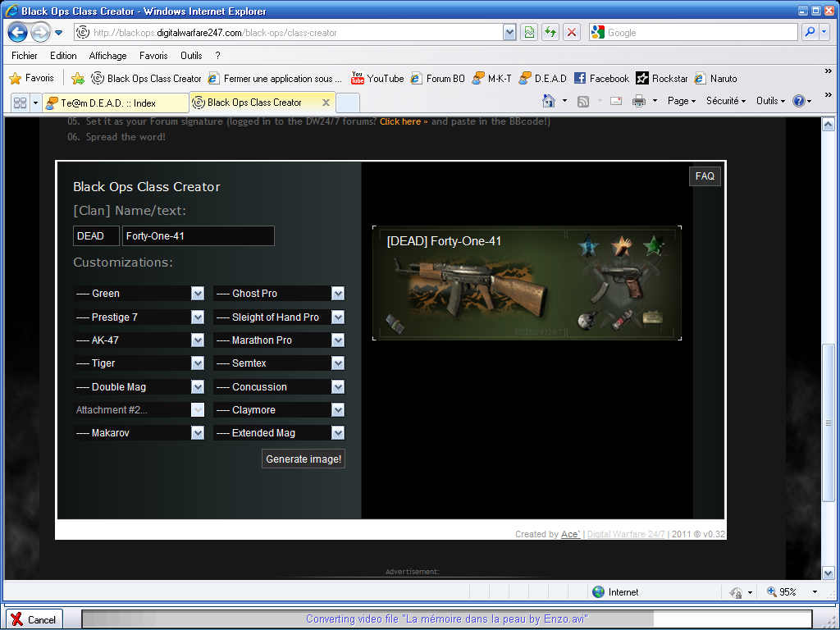Open the address bar URL dropdown
Image resolution: width=840 pixels, height=630 pixels.
[509, 33]
